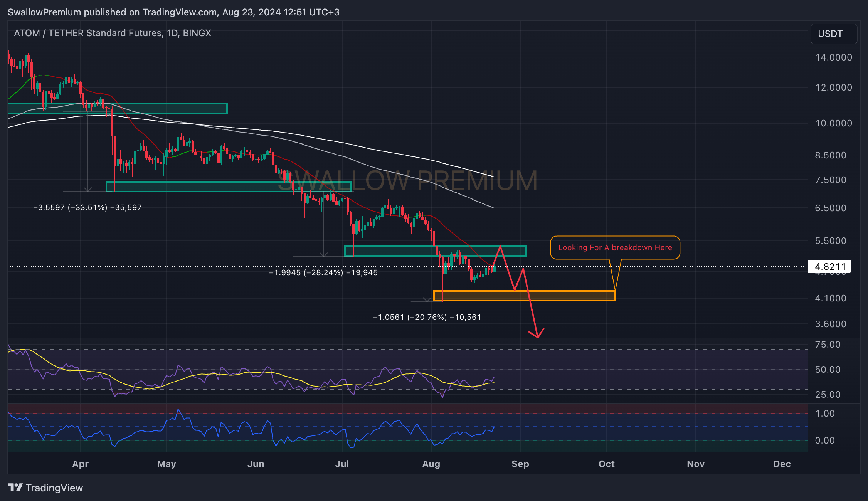Screen dimensions: 868x501
Task: Click the -1.9945 (-28.24%) measurement label
Action: point(323,272)
